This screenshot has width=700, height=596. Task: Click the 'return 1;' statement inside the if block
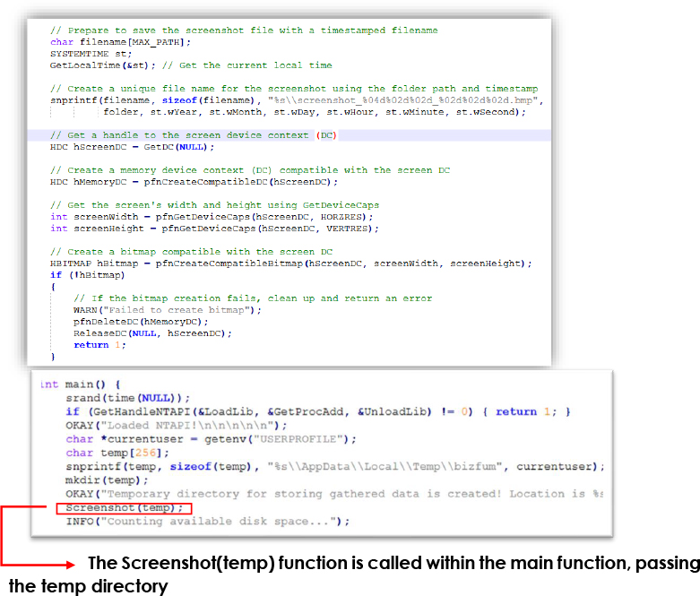pos(99,345)
